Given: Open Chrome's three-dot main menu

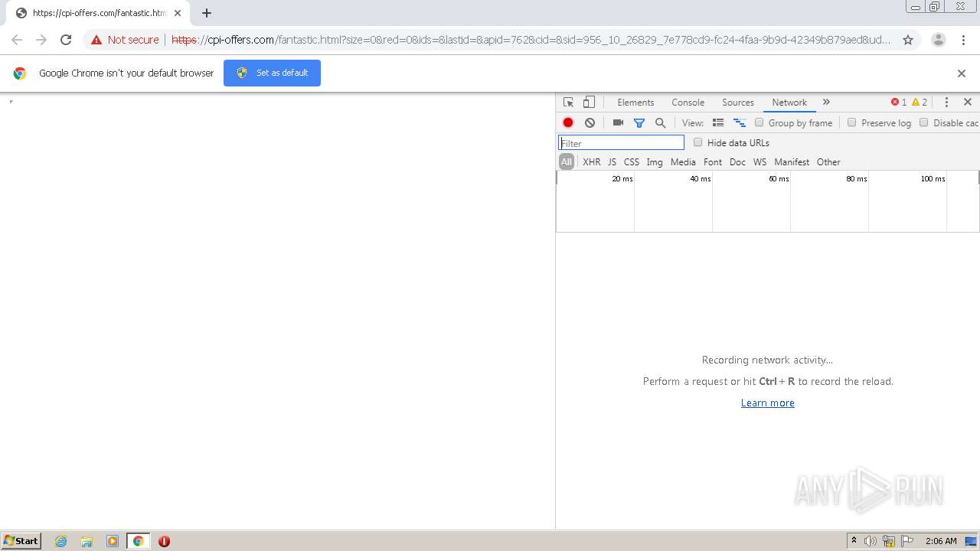Looking at the screenshot, I should coord(963,40).
